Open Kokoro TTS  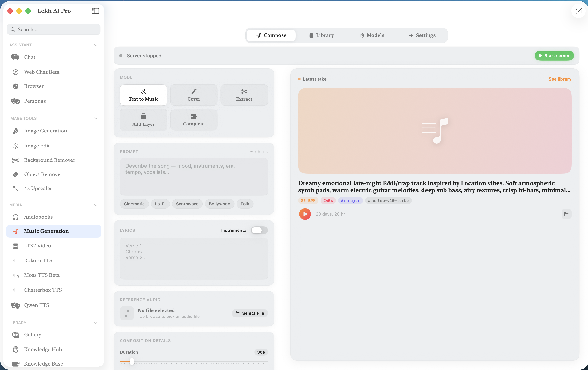[54, 260]
